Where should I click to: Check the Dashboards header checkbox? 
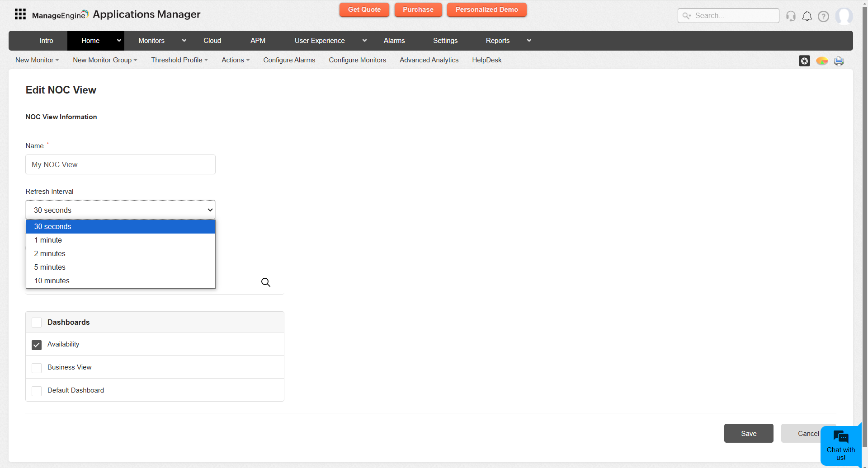pos(37,322)
